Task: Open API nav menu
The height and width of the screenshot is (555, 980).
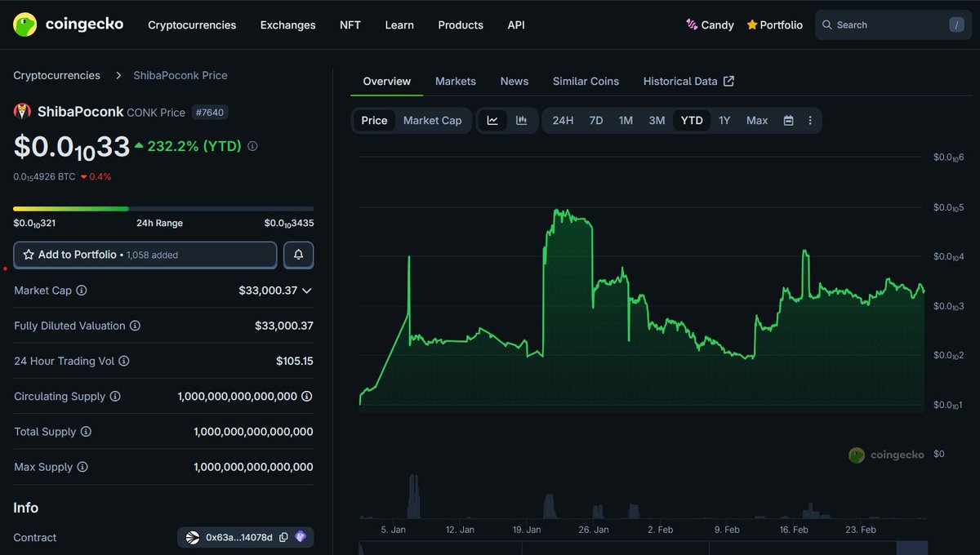Action: (x=516, y=25)
